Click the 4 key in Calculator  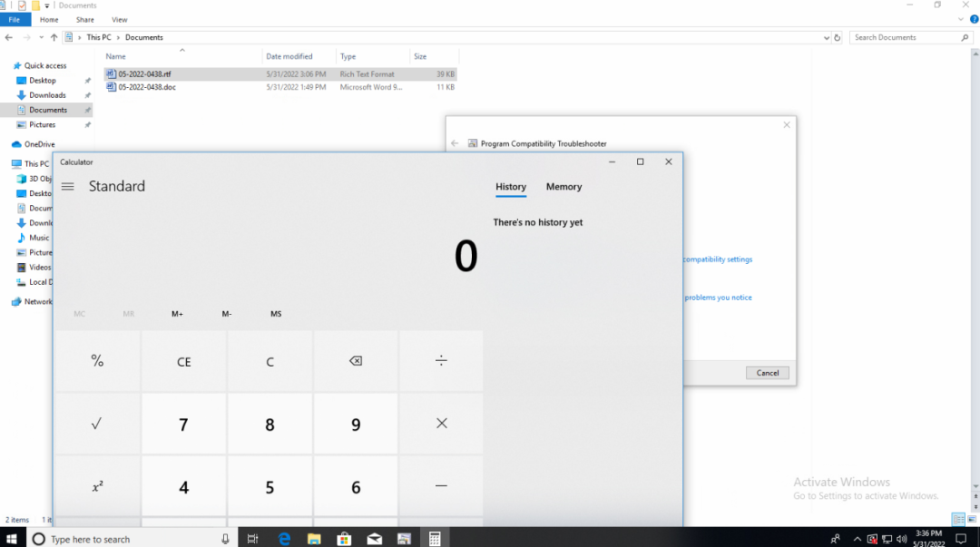183,486
